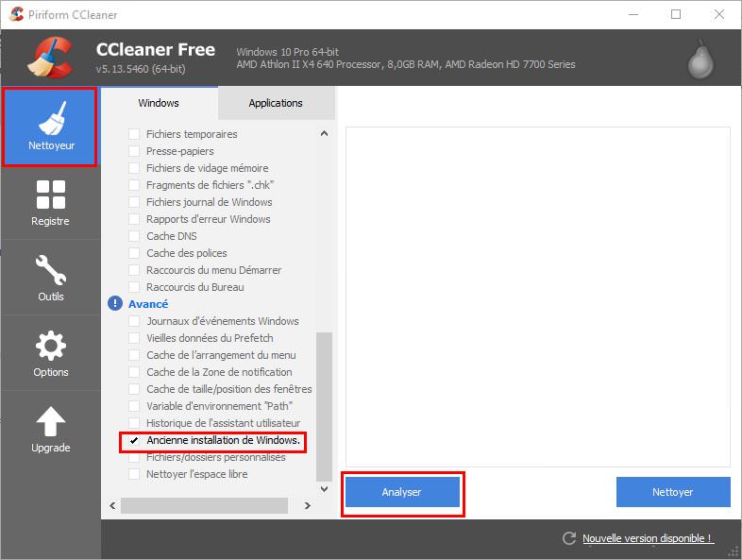Check Fichiers journal de Windows
This screenshot has width=742, height=560.
click(134, 202)
